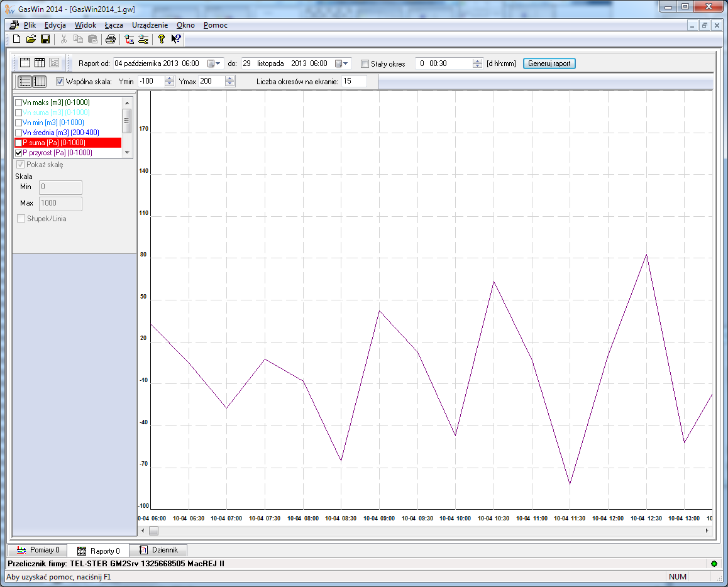
Task: Click the chart scroll left arrow
Action: pos(143,530)
